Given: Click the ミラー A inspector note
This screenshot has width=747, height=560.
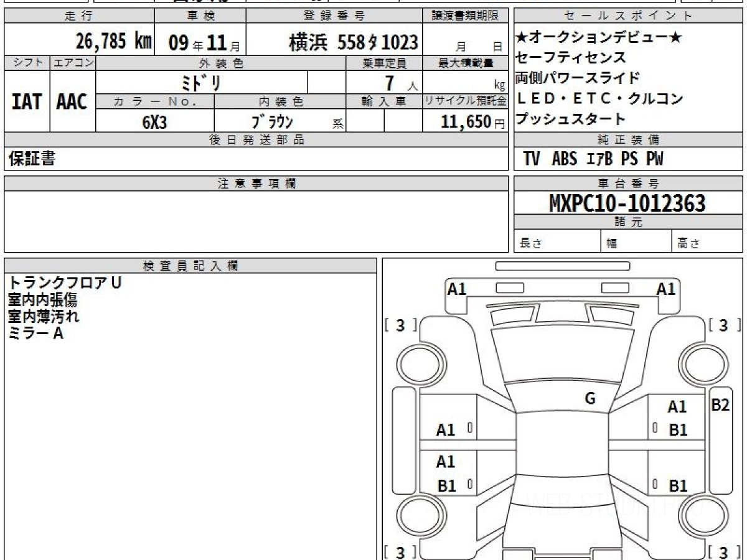Looking at the screenshot, I should pyautogui.click(x=36, y=334).
